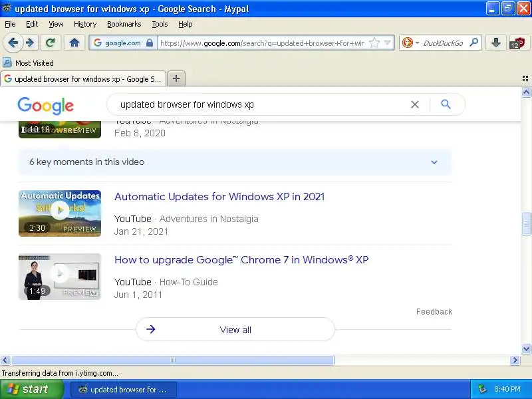This screenshot has width=532, height=399.
Task: Click the 8:40 PM taskbar clock
Action: pos(507,389)
